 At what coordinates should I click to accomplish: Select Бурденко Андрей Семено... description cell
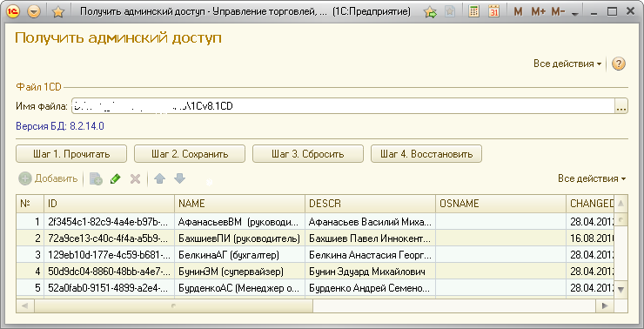pos(371,287)
